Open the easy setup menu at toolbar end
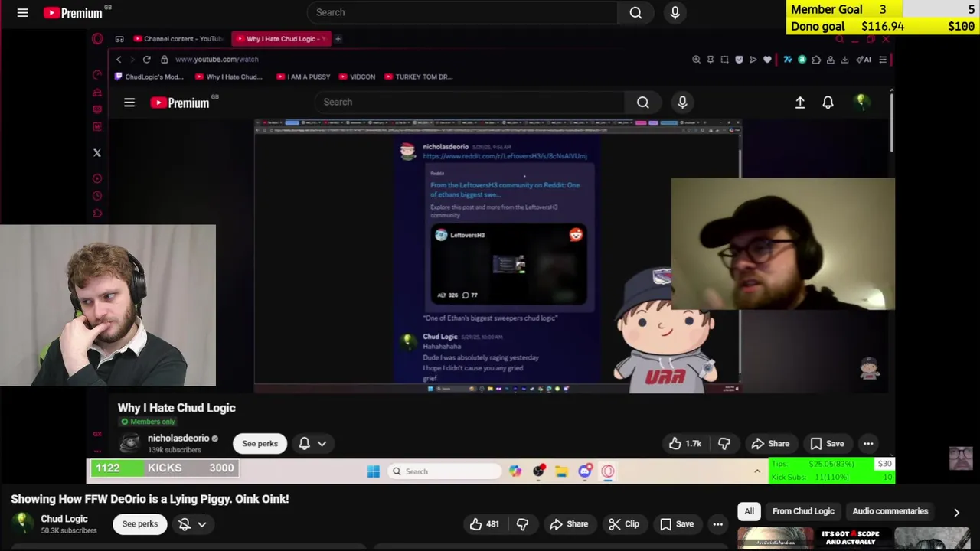Viewport: 980px width, 551px height. coord(883,60)
